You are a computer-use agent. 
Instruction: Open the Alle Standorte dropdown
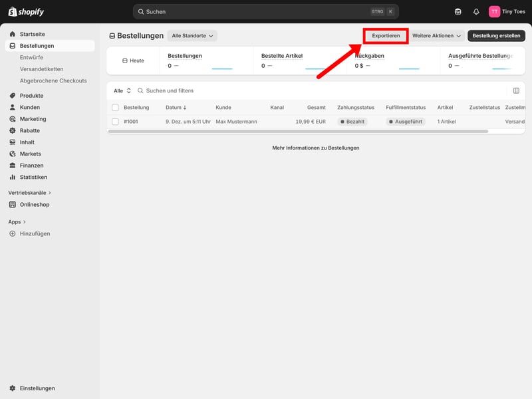point(192,36)
